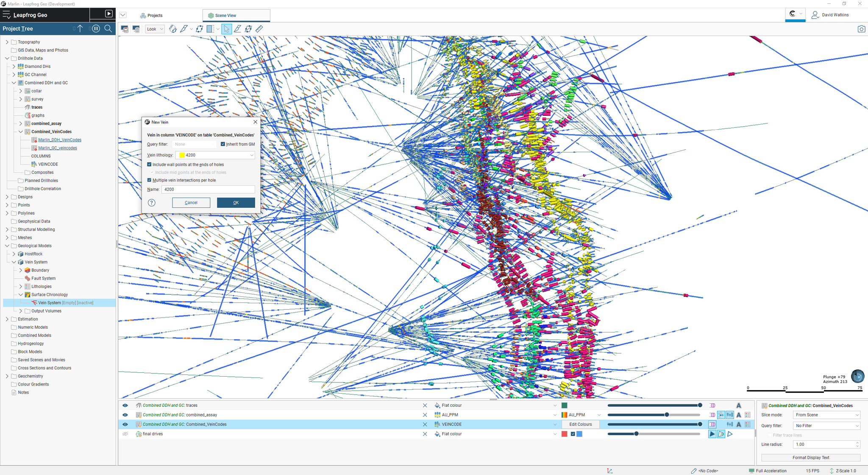Click the text label icon for combined_assay row
The image size is (868, 475).
739,415
